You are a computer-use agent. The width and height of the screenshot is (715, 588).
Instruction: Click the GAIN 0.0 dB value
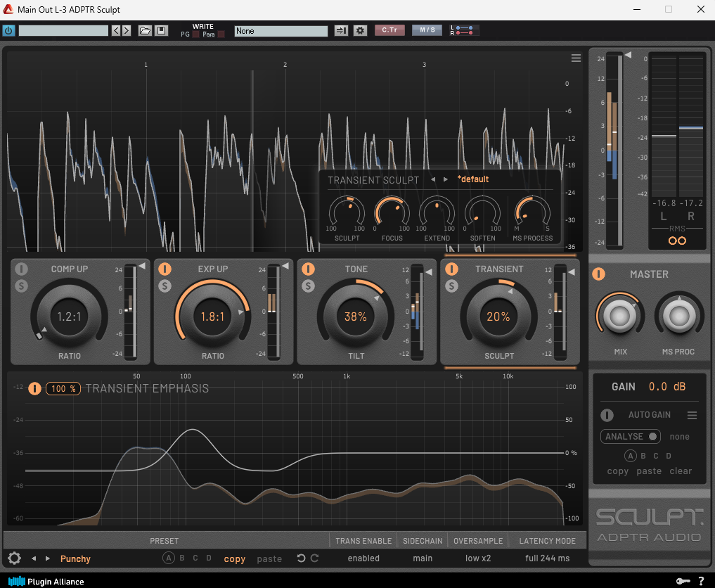pos(667,387)
